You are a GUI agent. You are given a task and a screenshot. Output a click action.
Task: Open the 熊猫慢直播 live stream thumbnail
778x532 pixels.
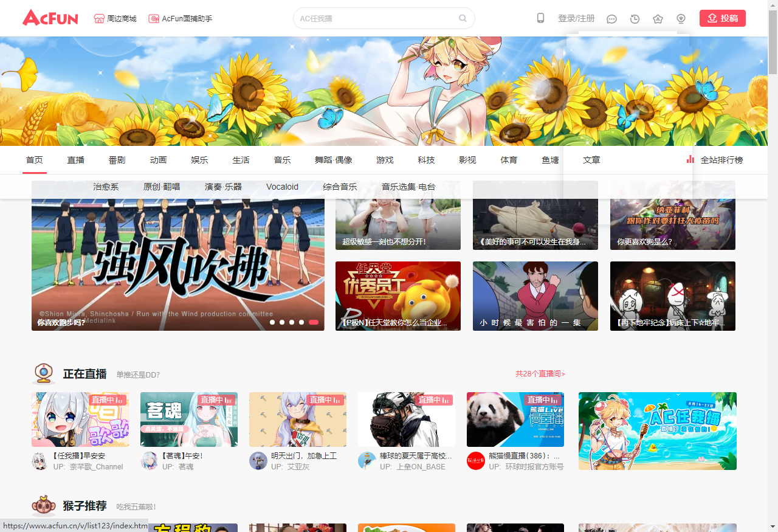515,420
